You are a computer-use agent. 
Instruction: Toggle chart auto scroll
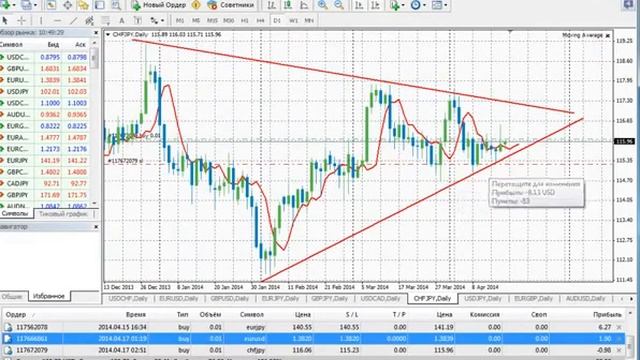[359, 5]
